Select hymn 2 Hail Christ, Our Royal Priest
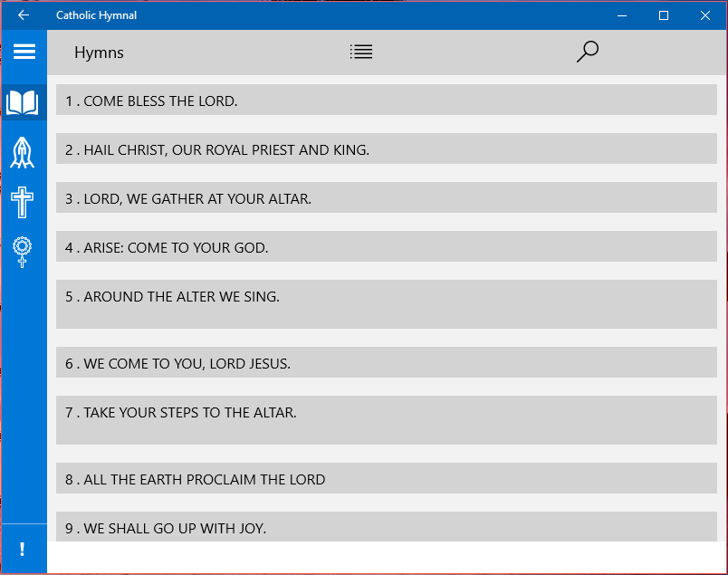Viewport: 728px width, 575px height. 387,149
